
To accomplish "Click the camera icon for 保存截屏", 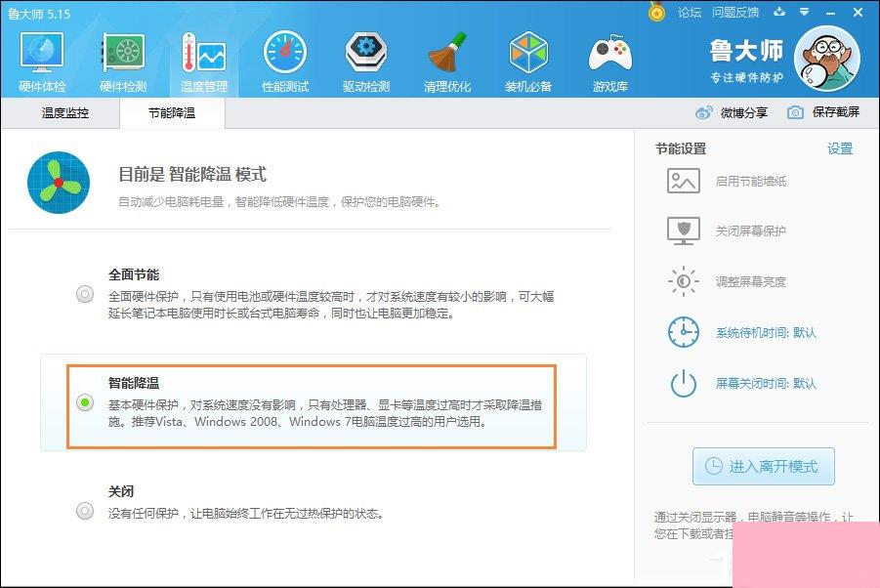I will pos(795,112).
